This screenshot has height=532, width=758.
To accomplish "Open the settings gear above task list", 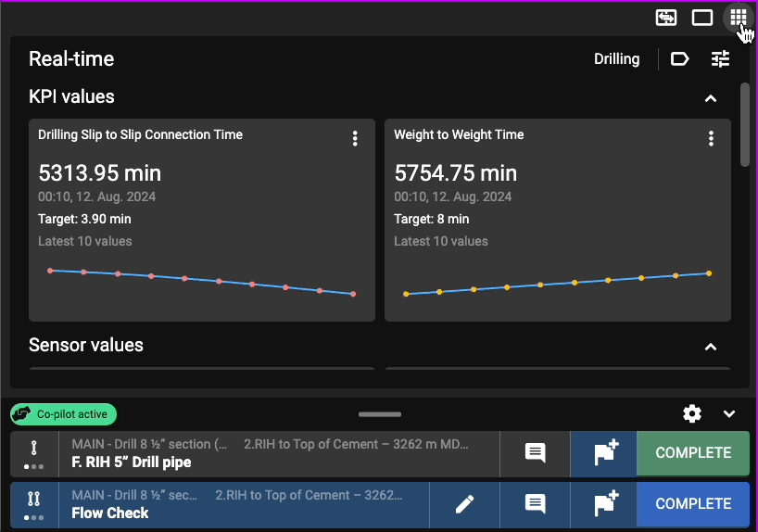I will 692,413.
